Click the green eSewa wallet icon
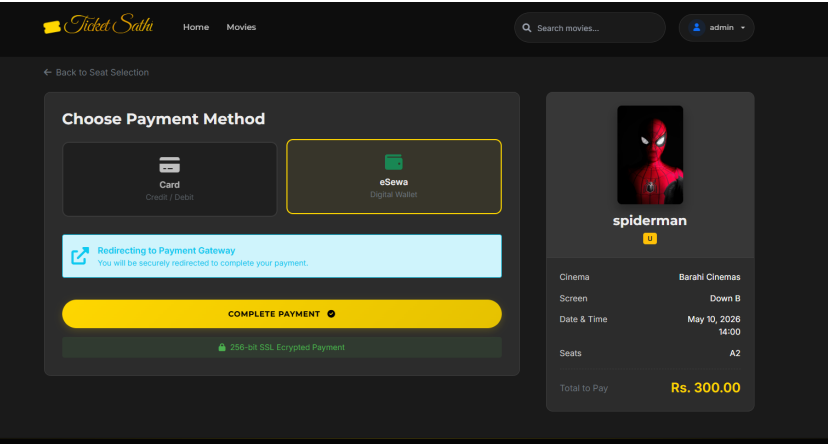828x444 pixels. [393, 162]
